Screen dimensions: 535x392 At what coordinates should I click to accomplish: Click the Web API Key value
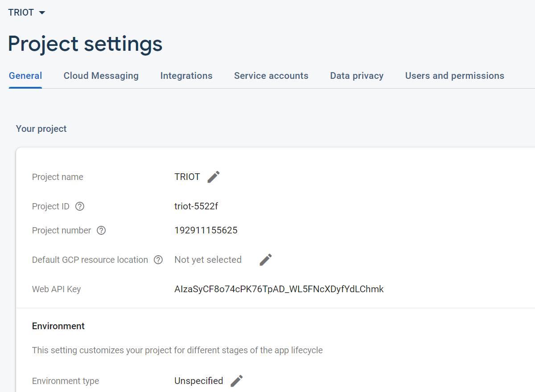(x=279, y=289)
